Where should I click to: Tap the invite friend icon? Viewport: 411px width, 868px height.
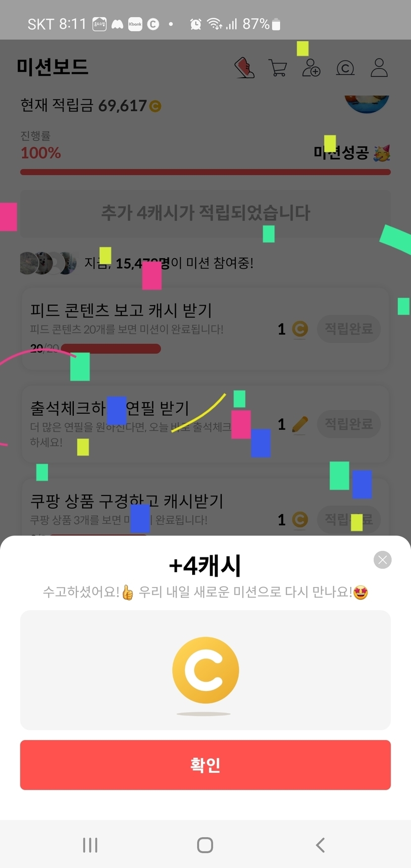[x=311, y=68]
